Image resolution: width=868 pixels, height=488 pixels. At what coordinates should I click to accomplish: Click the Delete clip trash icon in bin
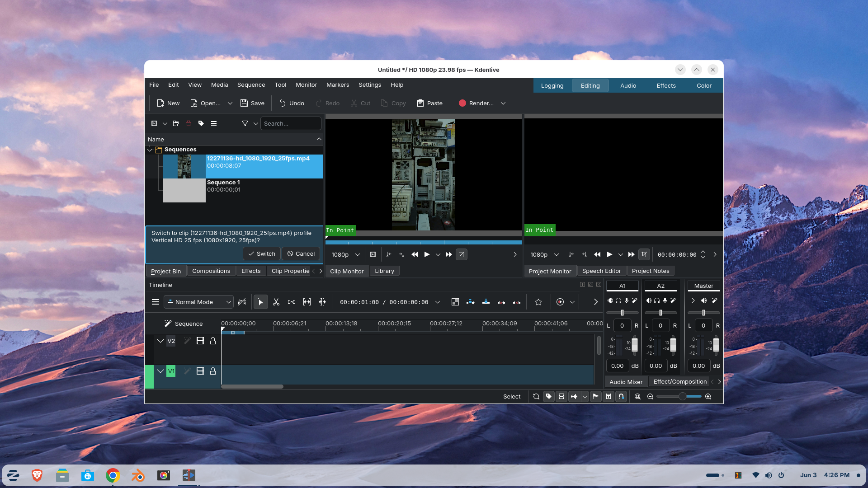(x=189, y=123)
